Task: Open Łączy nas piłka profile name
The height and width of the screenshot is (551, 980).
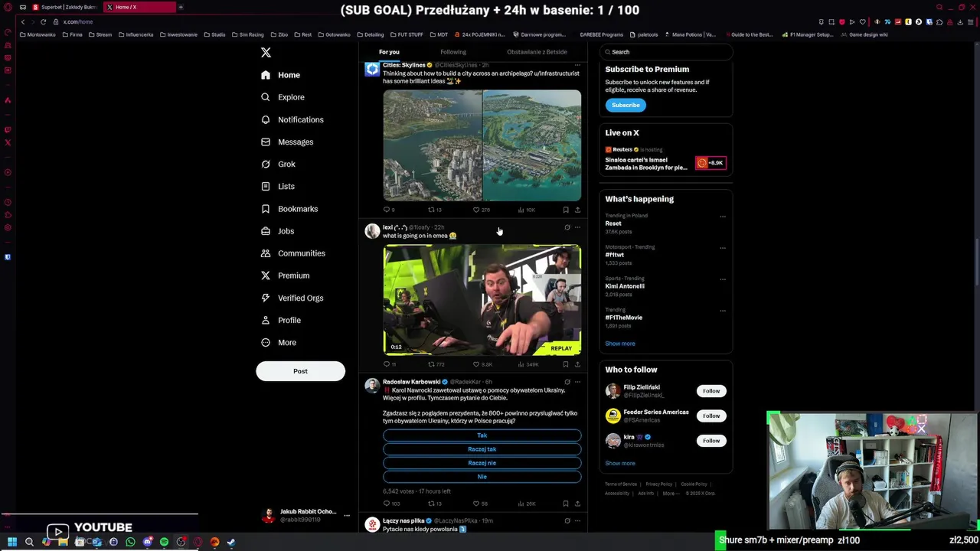Action: 403,521
